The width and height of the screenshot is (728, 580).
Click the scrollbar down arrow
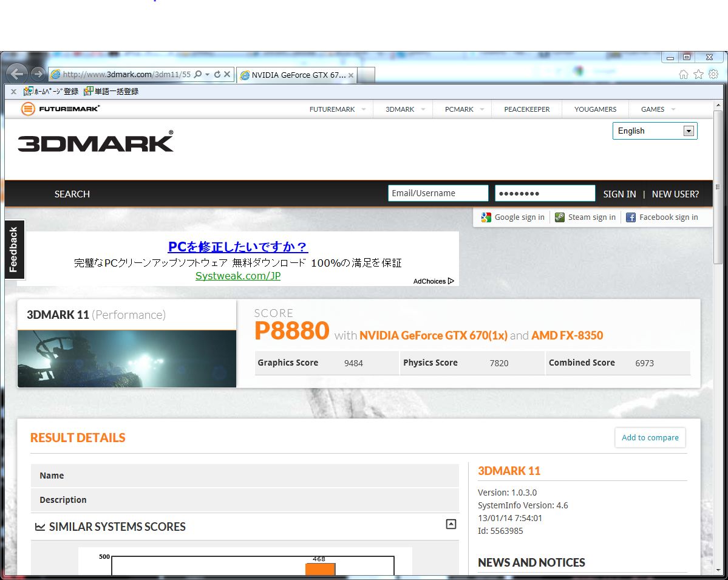[718, 569]
